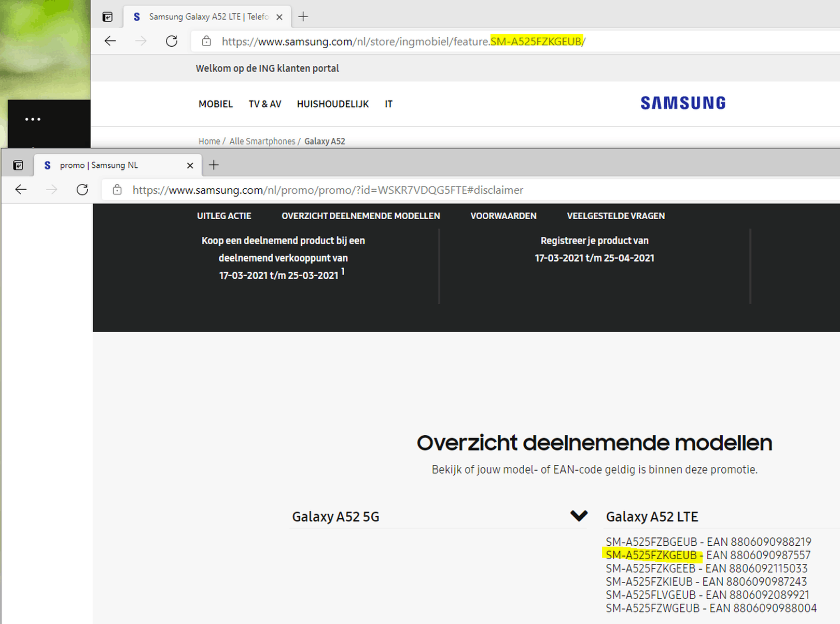
Task: Open new tab in Galaxy A52 LTE window
Action: point(303,17)
